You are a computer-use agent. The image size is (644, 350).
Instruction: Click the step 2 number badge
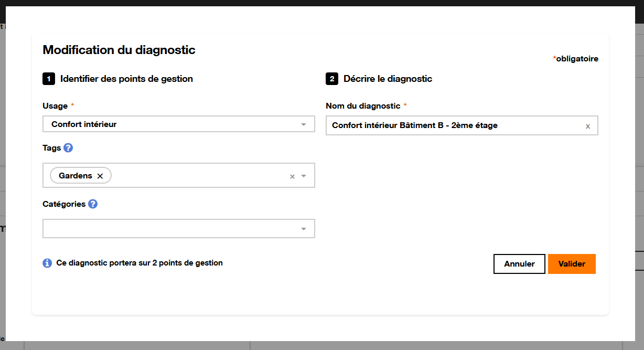331,78
